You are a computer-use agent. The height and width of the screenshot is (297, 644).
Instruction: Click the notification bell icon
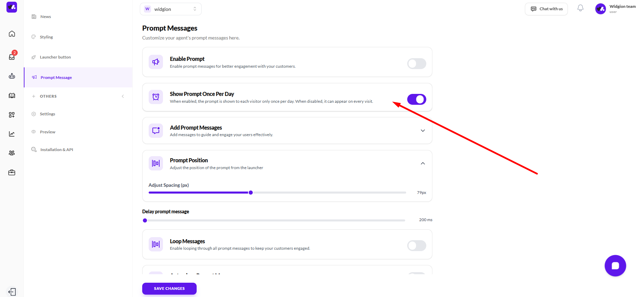580,9
